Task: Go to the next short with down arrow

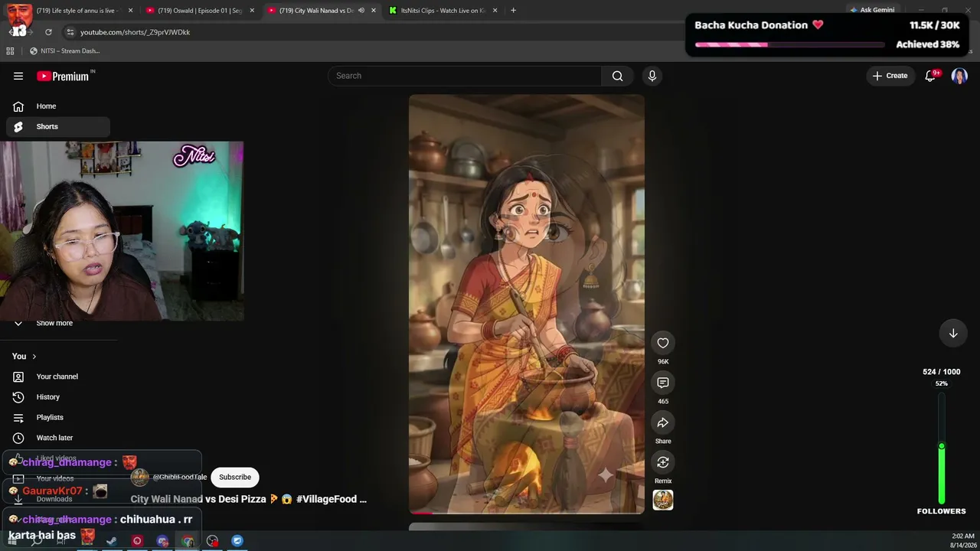Action: point(953,333)
